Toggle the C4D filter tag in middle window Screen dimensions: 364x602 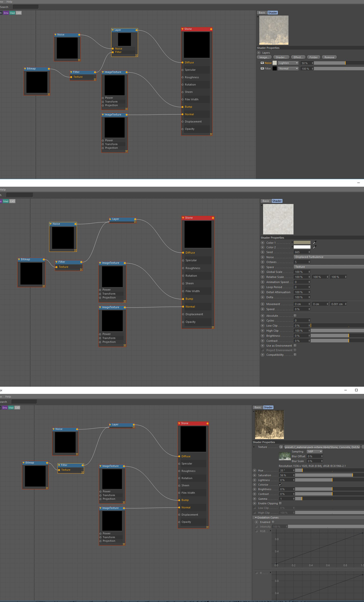12,201
